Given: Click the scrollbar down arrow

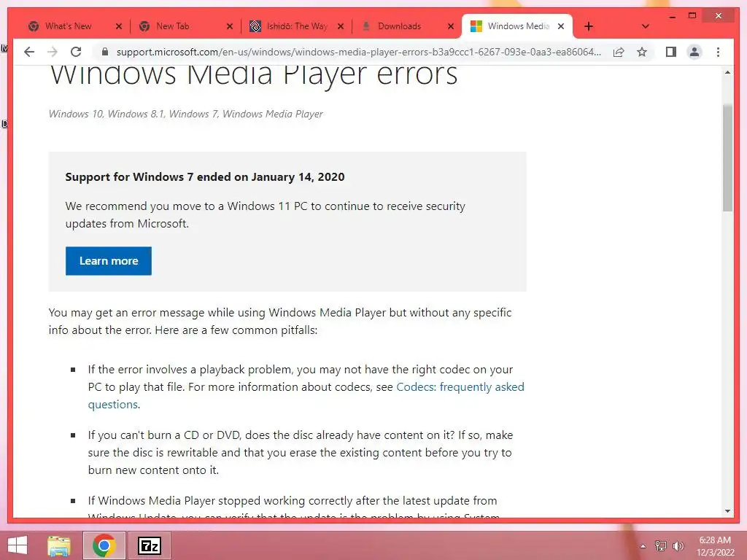Looking at the screenshot, I should click(727, 511).
